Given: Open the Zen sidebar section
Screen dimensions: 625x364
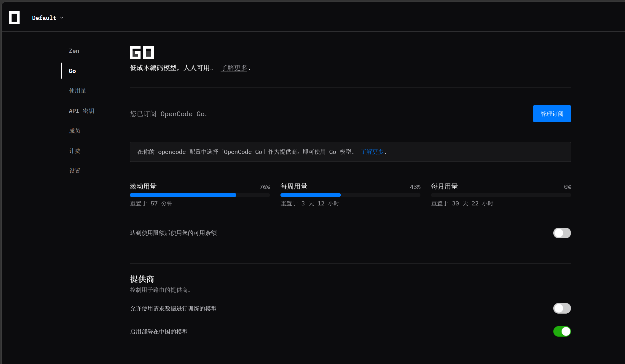Looking at the screenshot, I should click(74, 51).
